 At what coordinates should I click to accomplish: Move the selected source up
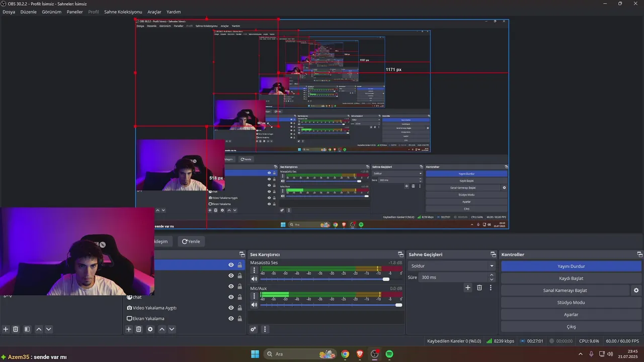point(162,329)
